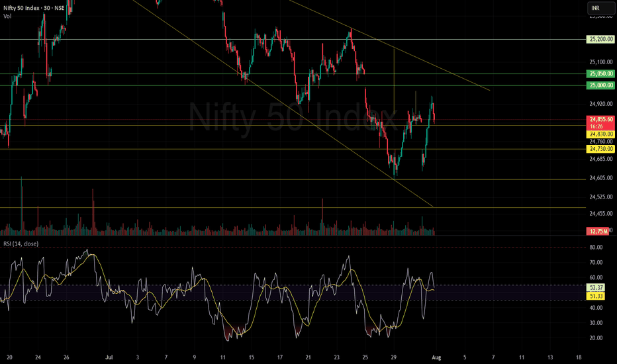The height and width of the screenshot is (364, 617).
Task: Select the yellow 51.33 RSI average label
Action: (x=596, y=296)
